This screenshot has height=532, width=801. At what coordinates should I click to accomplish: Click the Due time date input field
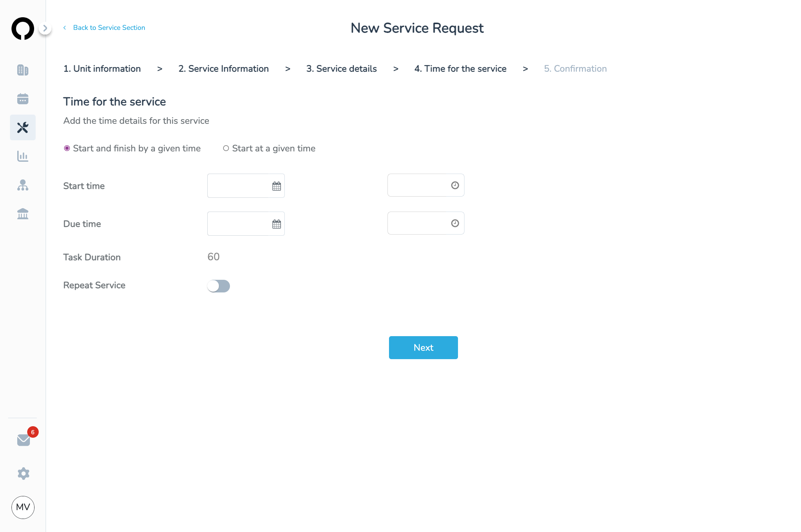pyautogui.click(x=246, y=224)
